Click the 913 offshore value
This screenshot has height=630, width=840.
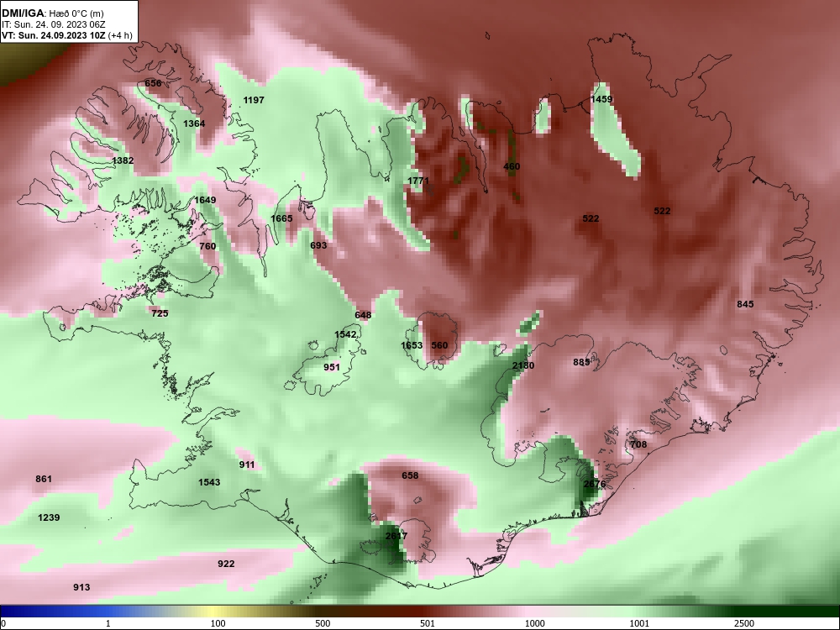coord(81,587)
